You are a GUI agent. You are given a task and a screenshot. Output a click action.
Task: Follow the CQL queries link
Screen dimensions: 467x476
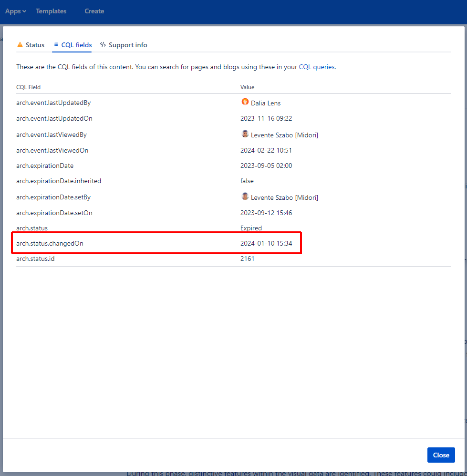[x=316, y=67]
